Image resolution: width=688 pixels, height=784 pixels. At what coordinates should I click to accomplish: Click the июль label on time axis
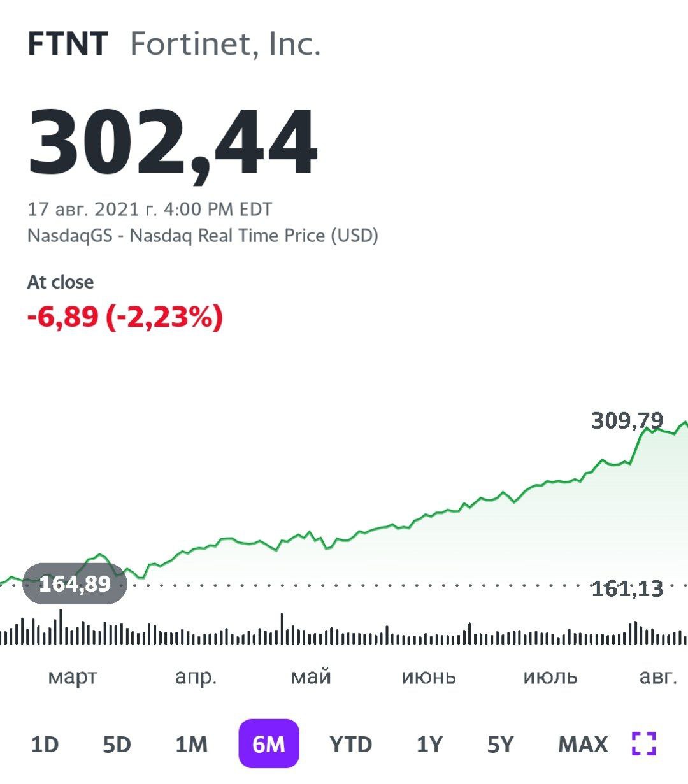tap(550, 676)
